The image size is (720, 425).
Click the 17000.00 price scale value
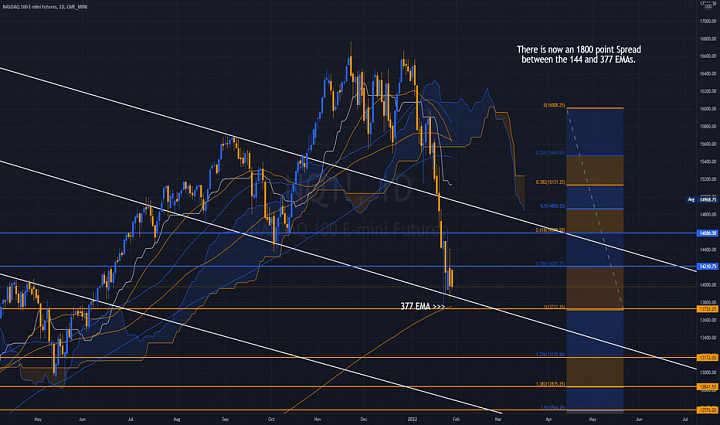click(708, 21)
